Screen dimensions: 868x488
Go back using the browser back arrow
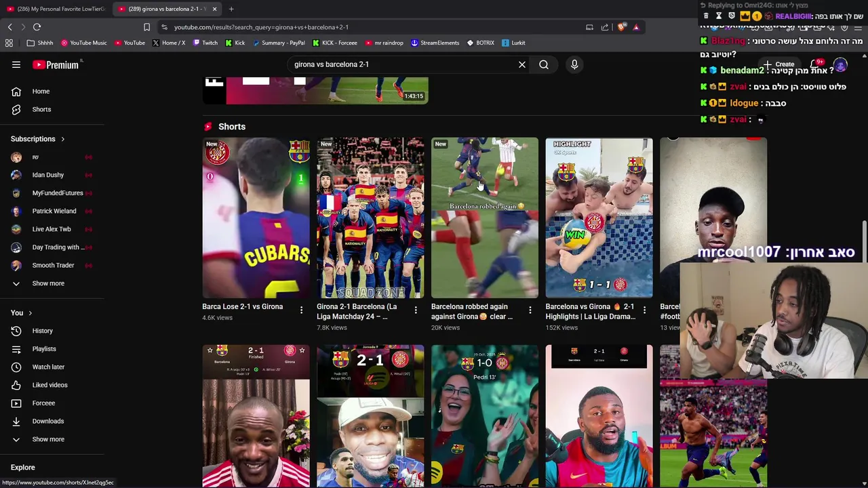(x=9, y=27)
